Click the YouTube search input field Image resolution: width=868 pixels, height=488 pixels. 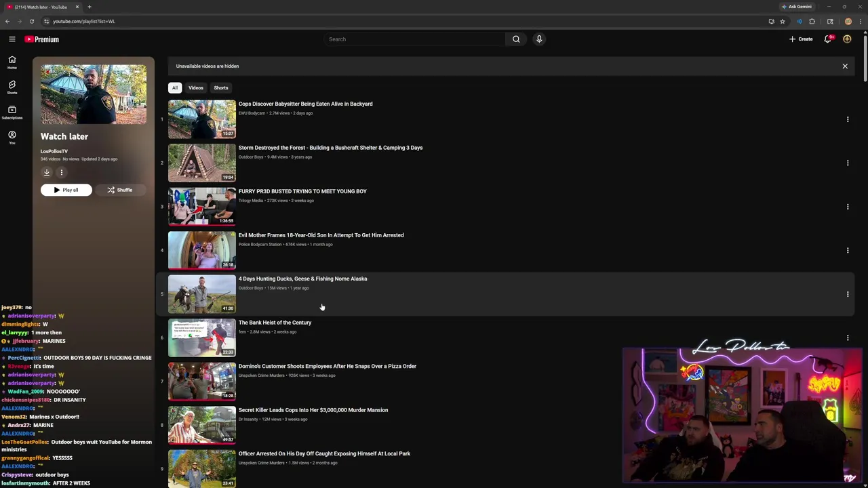[414, 39]
